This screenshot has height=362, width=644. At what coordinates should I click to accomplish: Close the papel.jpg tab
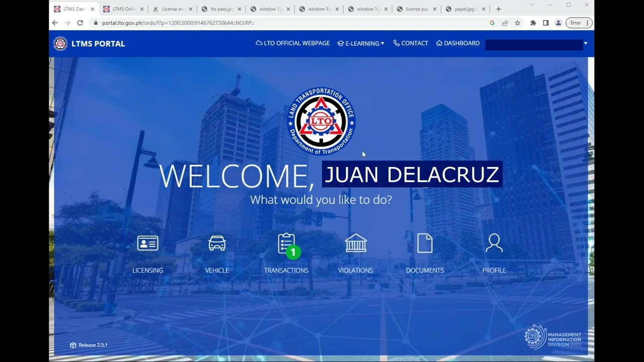pos(484,9)
